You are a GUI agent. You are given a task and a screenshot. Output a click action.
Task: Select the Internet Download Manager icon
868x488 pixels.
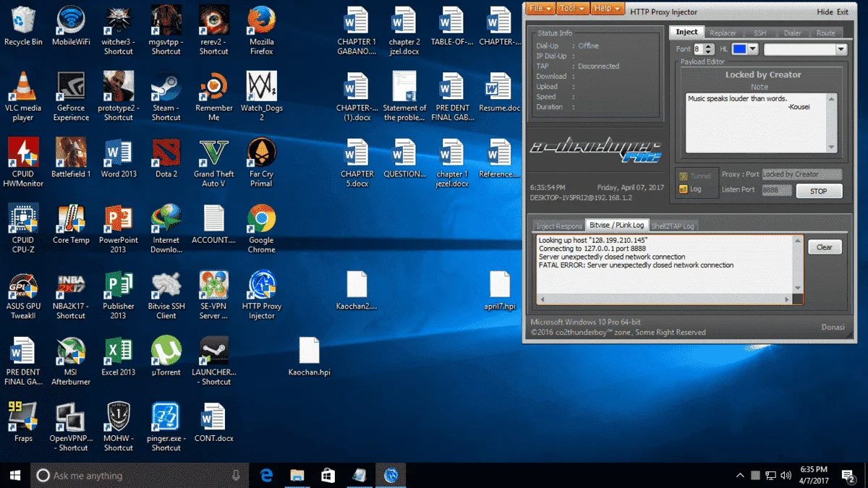click(x=166, y=228)
